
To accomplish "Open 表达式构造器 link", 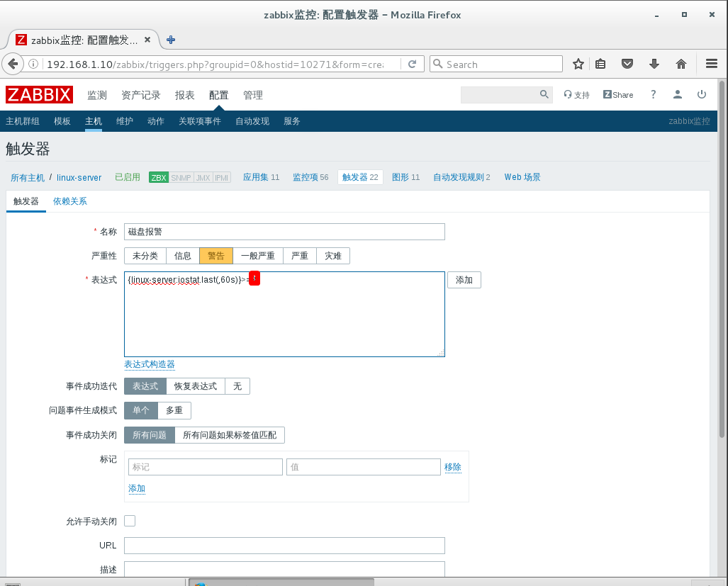I will [149, 364].
